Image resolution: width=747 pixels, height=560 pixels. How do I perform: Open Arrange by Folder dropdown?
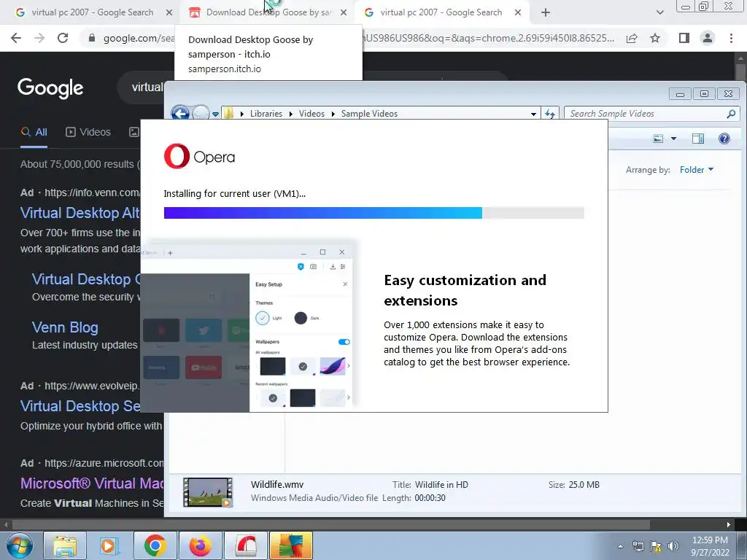pos(697,169)
